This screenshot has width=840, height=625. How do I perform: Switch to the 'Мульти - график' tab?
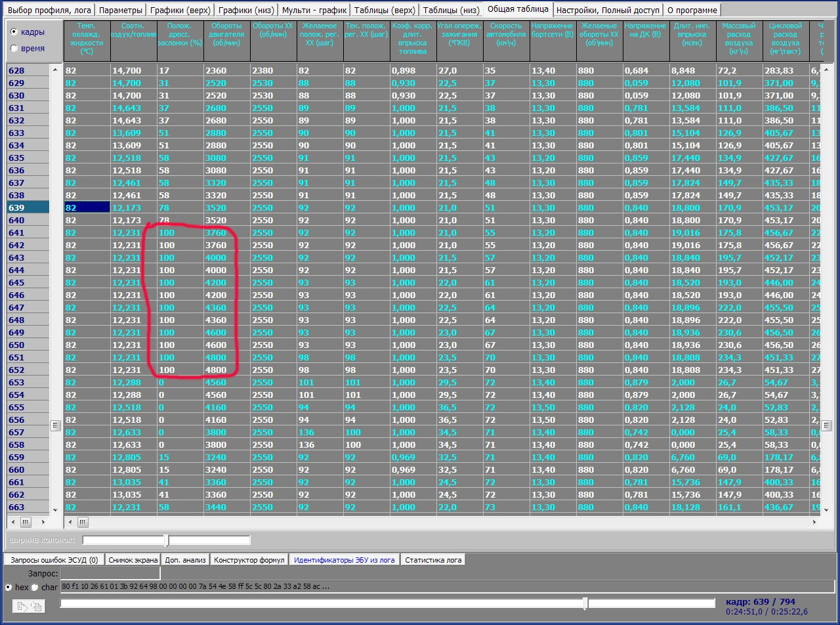pos(314,10)
